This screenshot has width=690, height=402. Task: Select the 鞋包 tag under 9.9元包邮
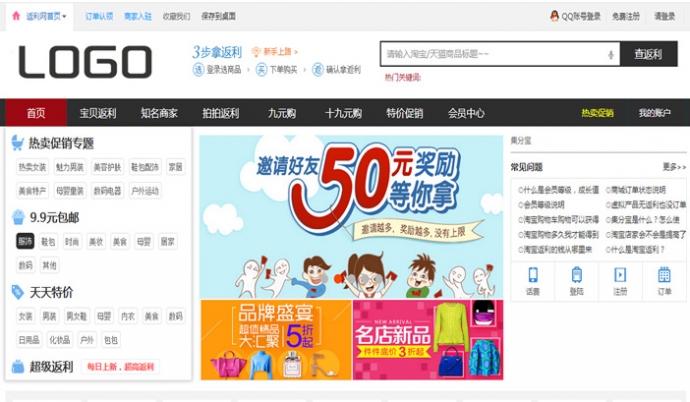[48, 241]
